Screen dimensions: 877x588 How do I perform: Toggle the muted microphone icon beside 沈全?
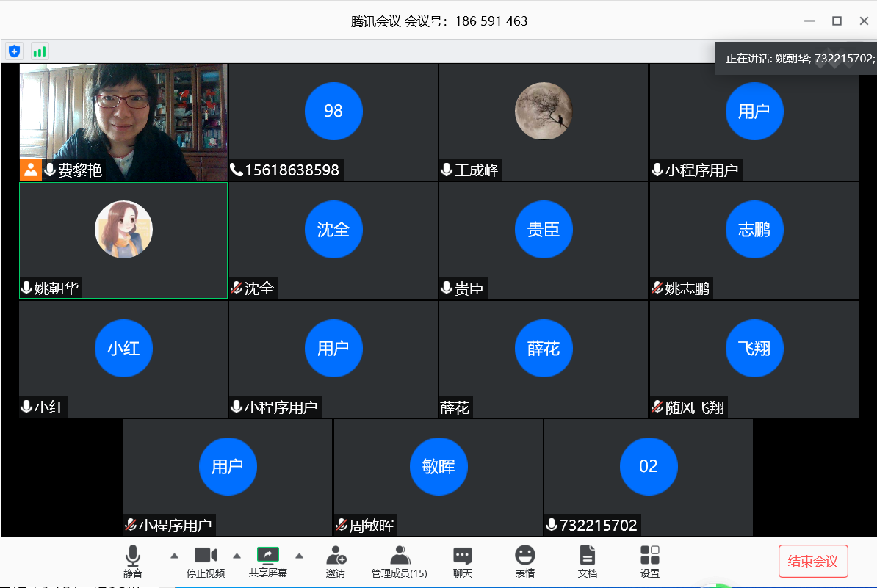[235, 288]
